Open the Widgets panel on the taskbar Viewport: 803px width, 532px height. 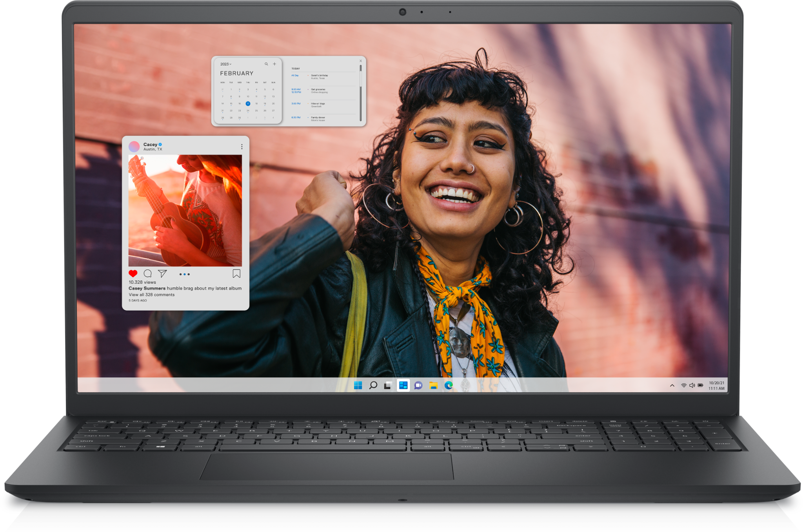coord(403,385)
